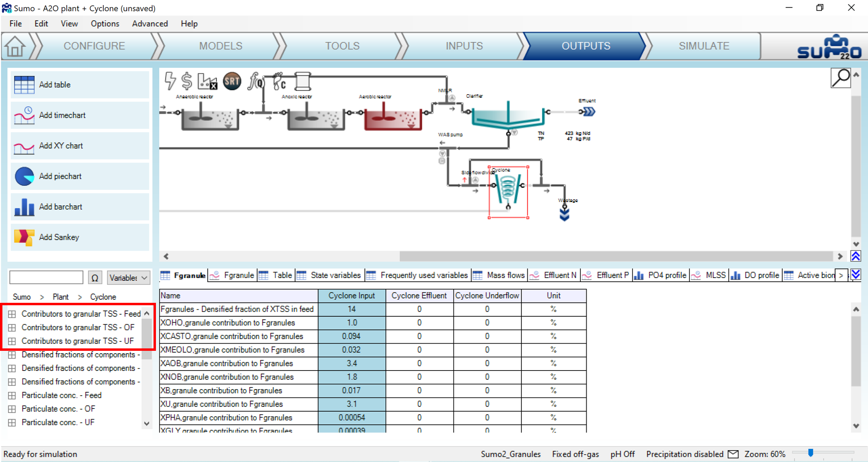Click the dollar sign cost icon

pos(187,81)
